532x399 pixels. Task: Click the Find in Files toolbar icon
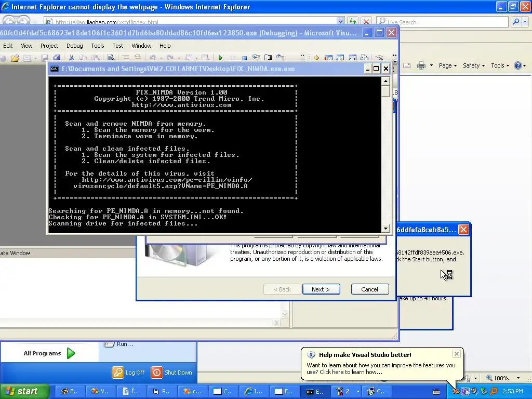(111, 58)
